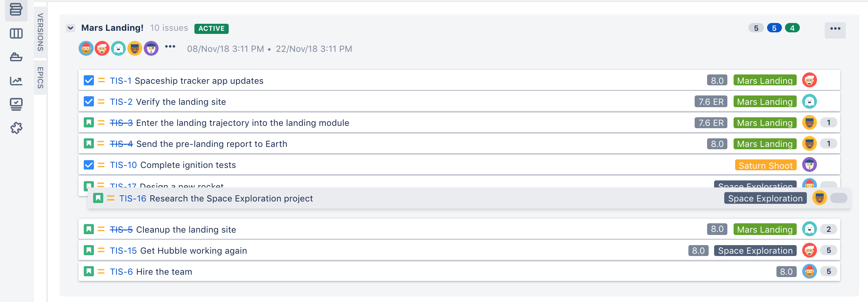Click the TIS-10 task checkbox icon
The image size is (868, 302).
[x=89, y=164]
